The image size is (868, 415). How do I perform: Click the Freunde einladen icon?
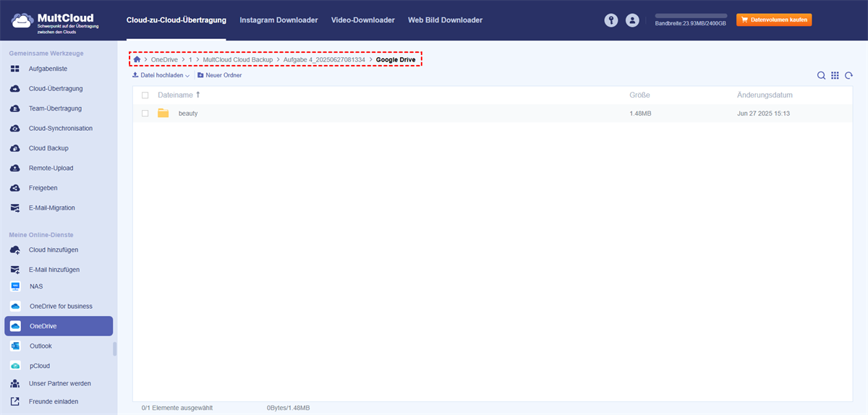click(x=14, y=402)
